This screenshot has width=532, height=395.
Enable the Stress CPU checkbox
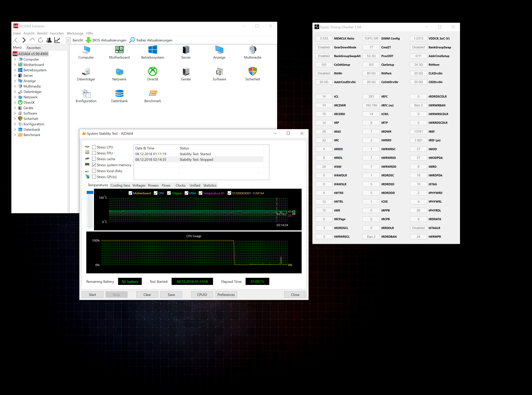tap(94, 147)
